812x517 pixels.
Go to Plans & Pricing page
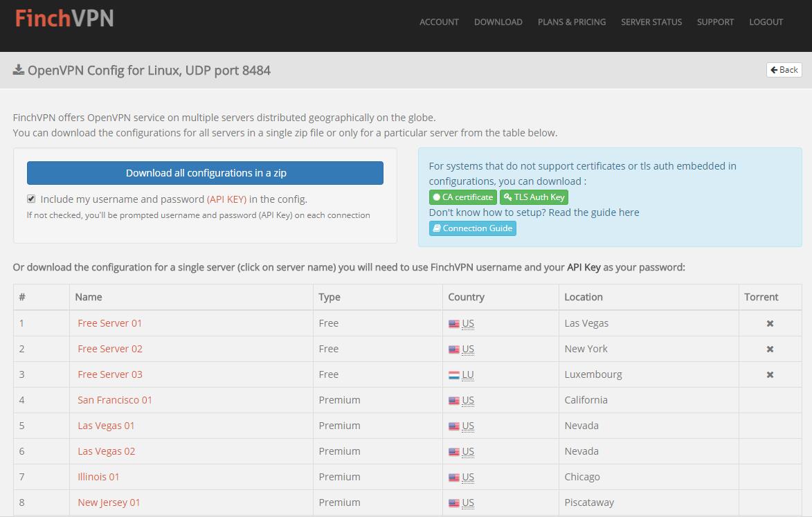(x=572, y=22)
